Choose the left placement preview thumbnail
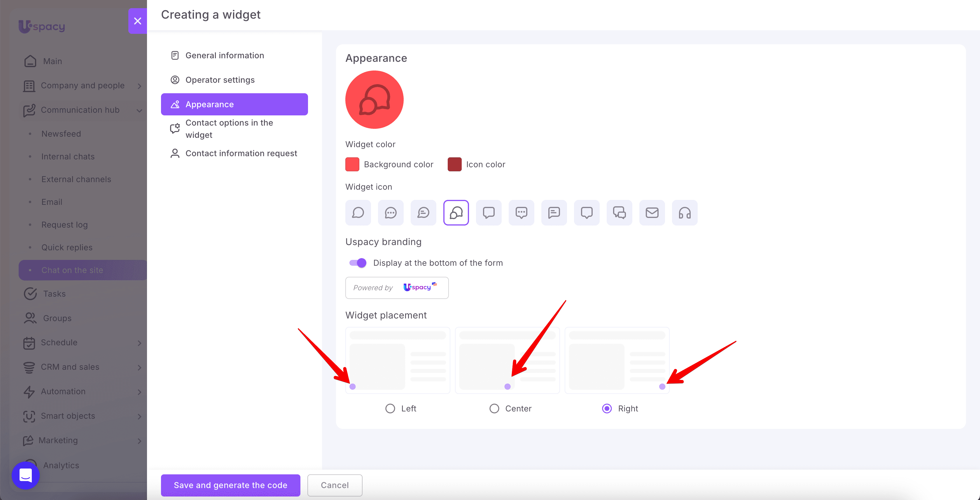The height and width of the screenshot is (500, 980). (398, 360)
